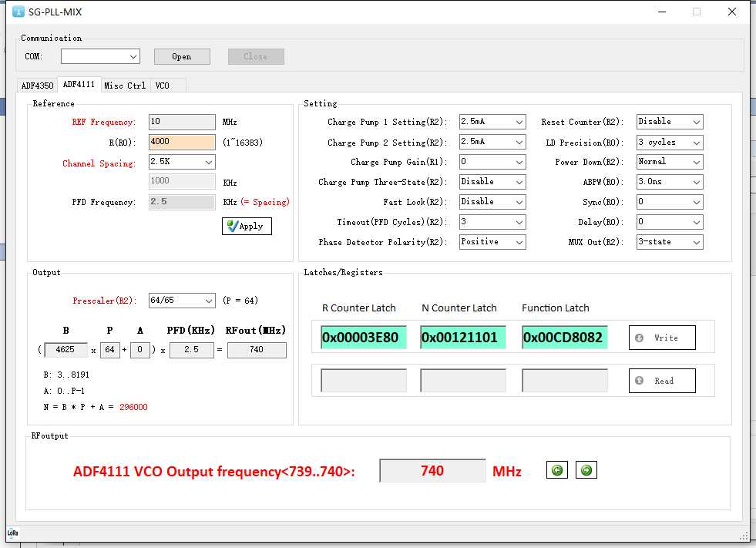Click the N value 296000 text
The height and width of the screenshot is (548, 756).
click(133, 407)
